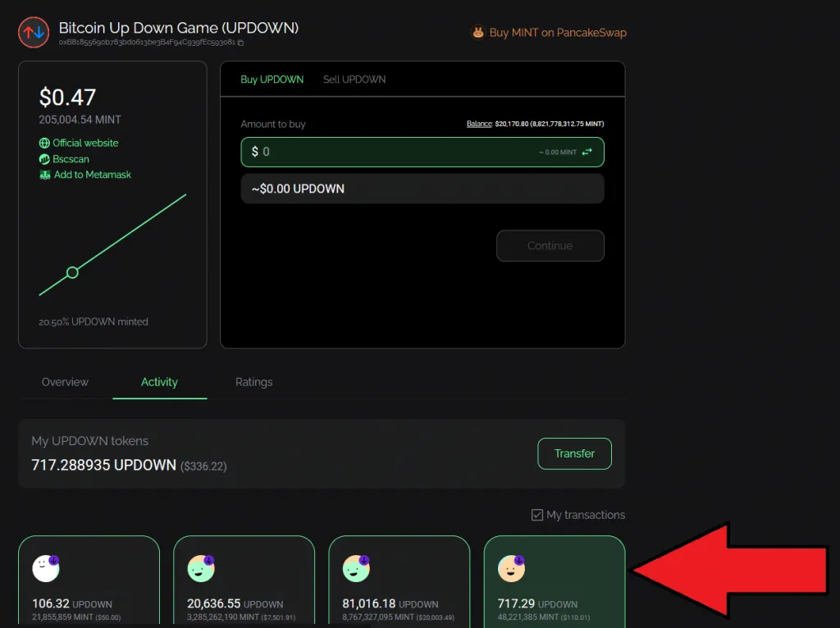The height and width of the screenshot is (628, 840).
Task: Open the Overview tab
Action: (65, 382)
